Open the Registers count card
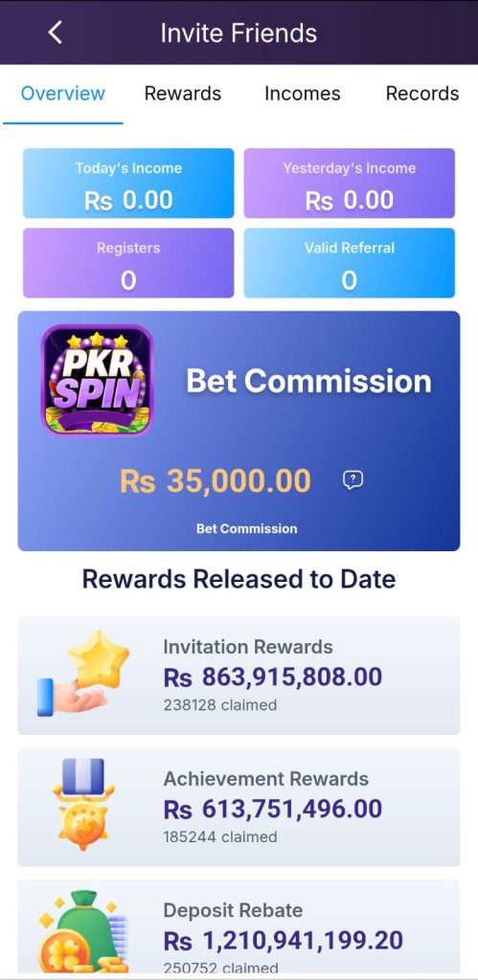 pos(128,263)
